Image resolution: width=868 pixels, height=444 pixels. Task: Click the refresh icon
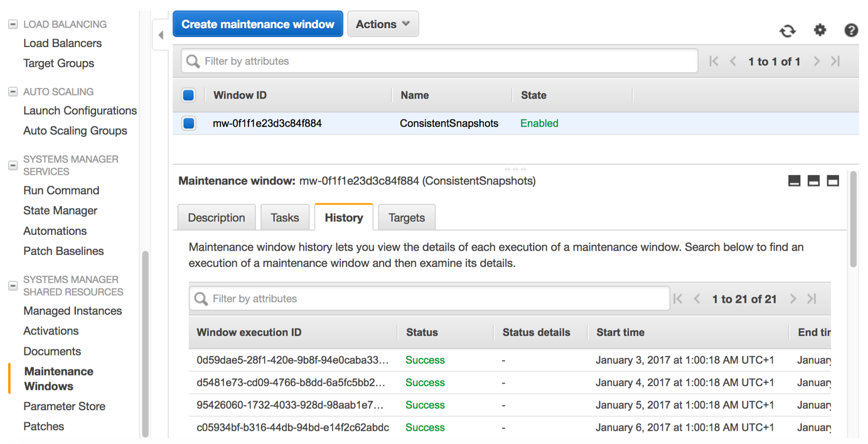[788, 30]
